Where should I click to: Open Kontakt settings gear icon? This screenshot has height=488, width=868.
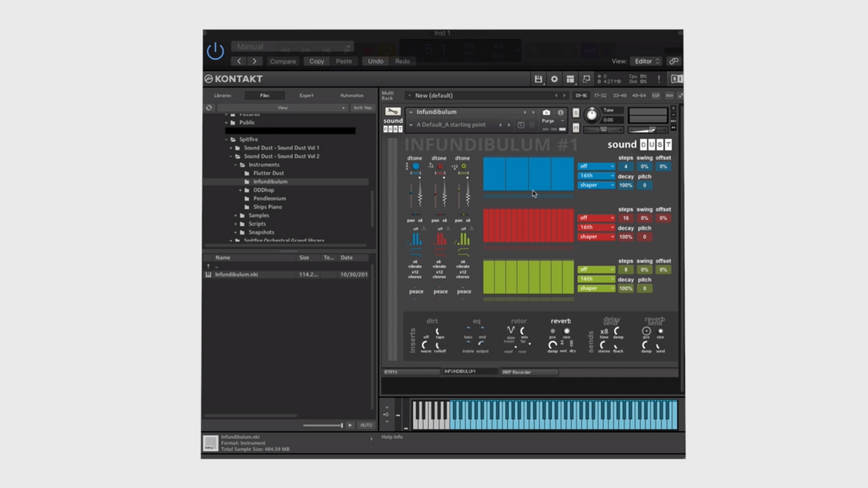(x=554, y=79)
